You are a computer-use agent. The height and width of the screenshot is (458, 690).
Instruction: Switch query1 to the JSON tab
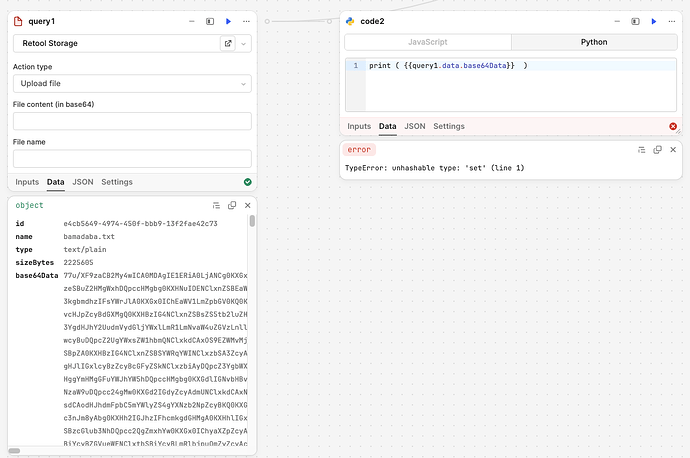83,182
